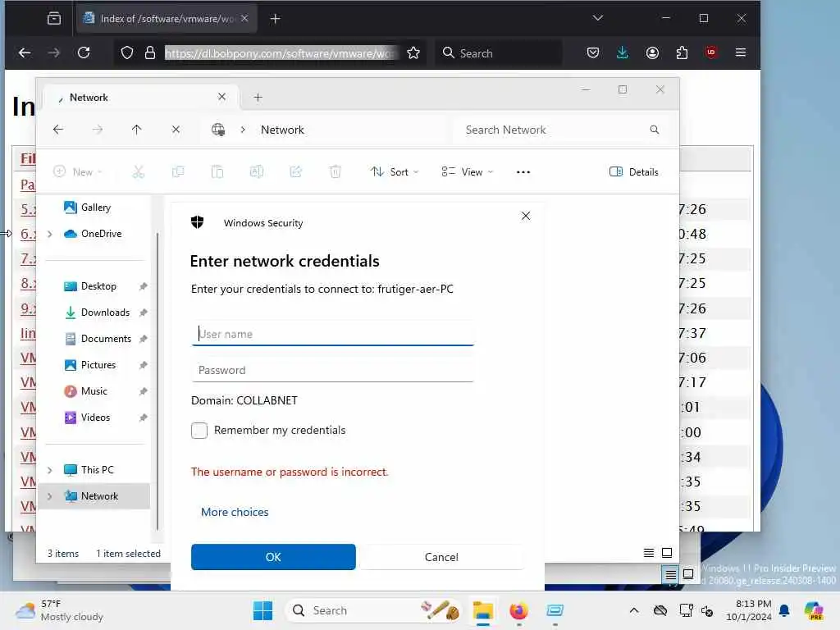Open a new Firefox tab
Viewport: 840px width, 630px height.
(275, 19)
